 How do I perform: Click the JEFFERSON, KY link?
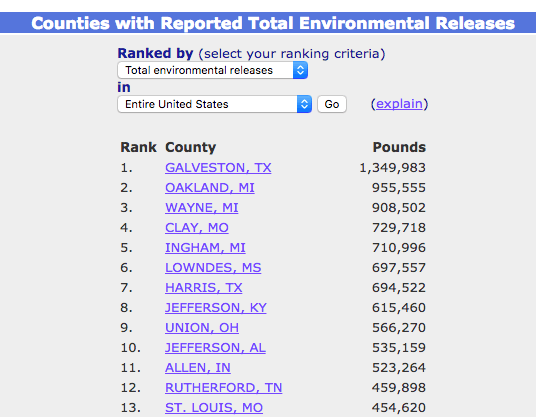(x=216, y=308)
